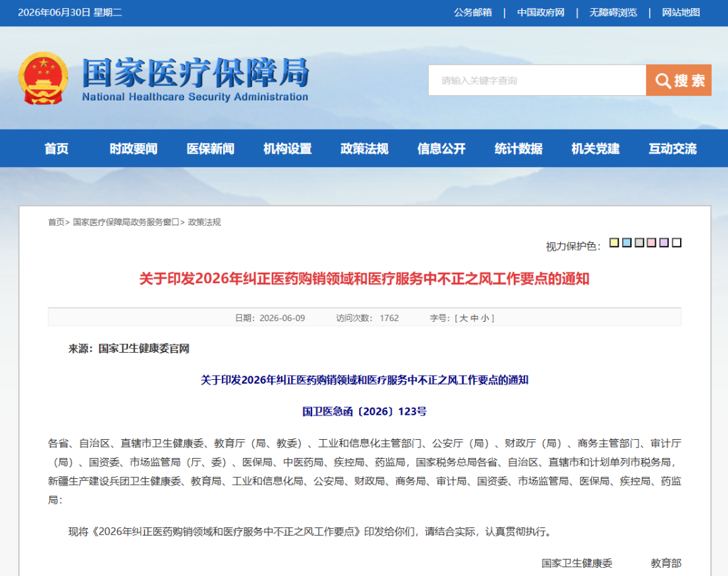
Task: Click the blue article subtitle
Action: coord(365,380)
